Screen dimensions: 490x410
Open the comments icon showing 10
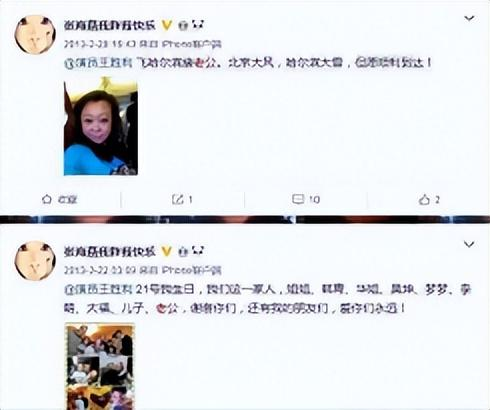(298, 199)
